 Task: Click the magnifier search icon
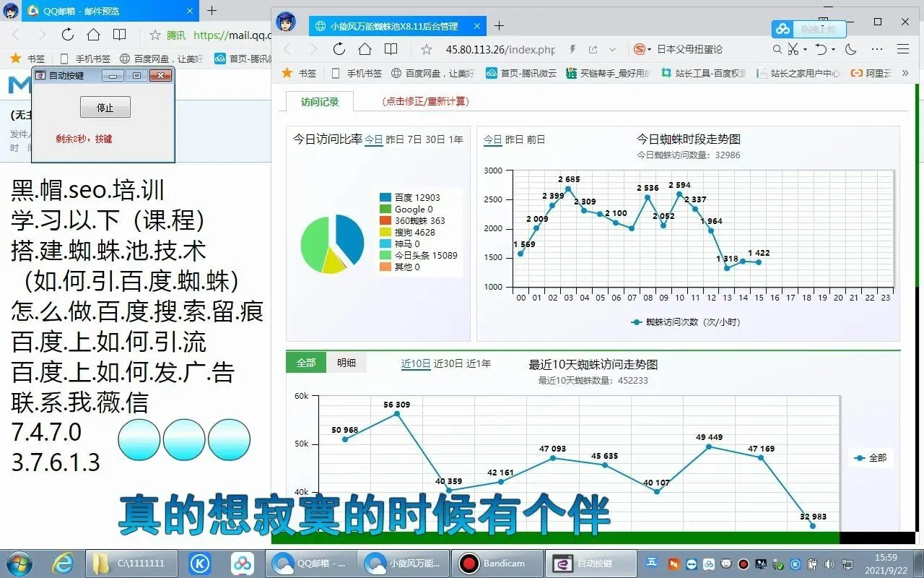coord(777,49)
